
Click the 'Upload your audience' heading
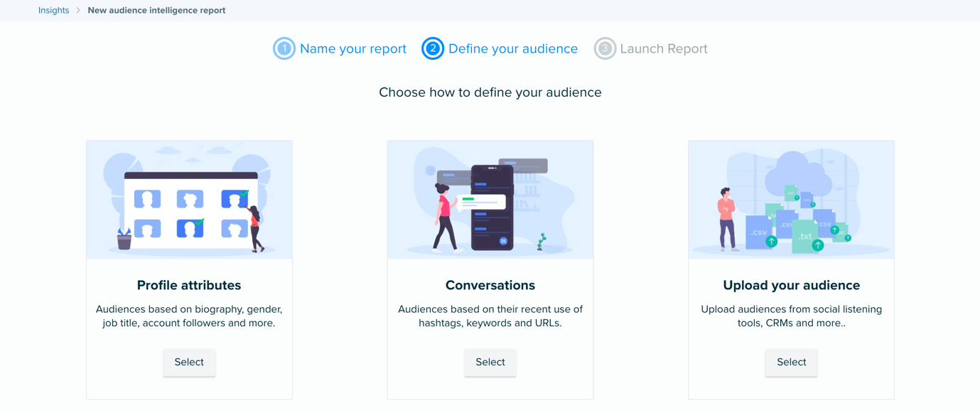[x=791, y=285]
